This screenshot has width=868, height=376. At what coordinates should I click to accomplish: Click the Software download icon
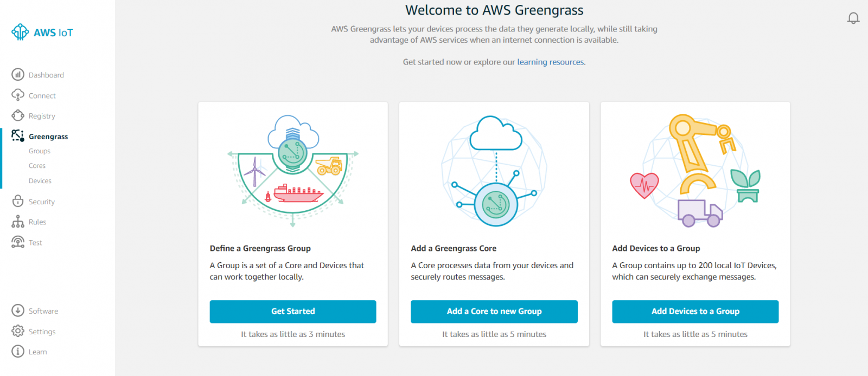pos(18,310)
